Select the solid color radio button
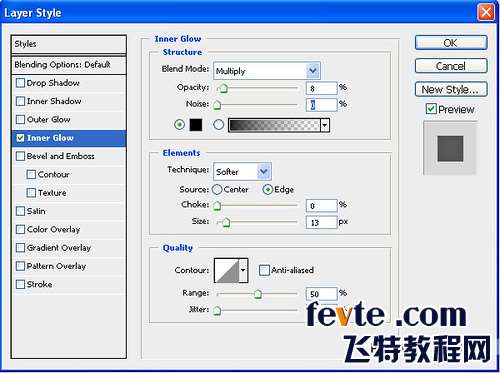The height and width of the screenshot is (373, 500). click(180, 125)
